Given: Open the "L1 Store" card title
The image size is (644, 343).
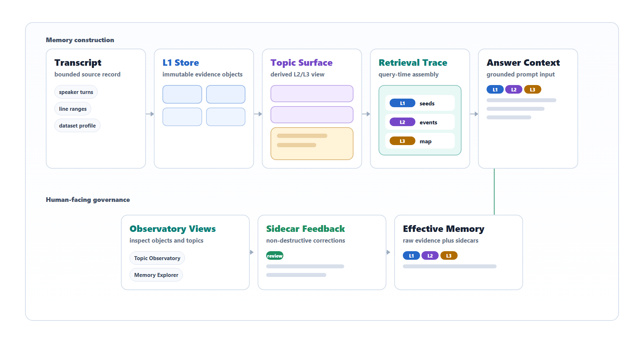Looking at the screenshot, I should point(181,63).
